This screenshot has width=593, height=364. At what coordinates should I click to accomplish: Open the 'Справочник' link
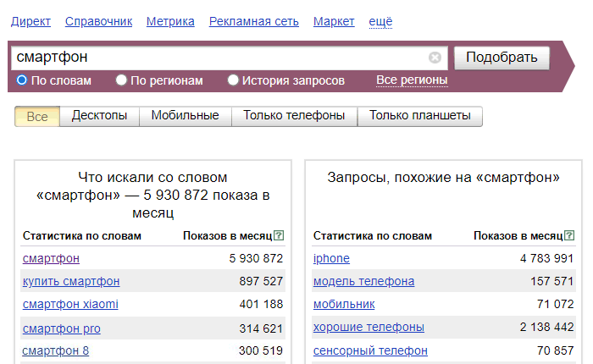(x=99, y=21)
